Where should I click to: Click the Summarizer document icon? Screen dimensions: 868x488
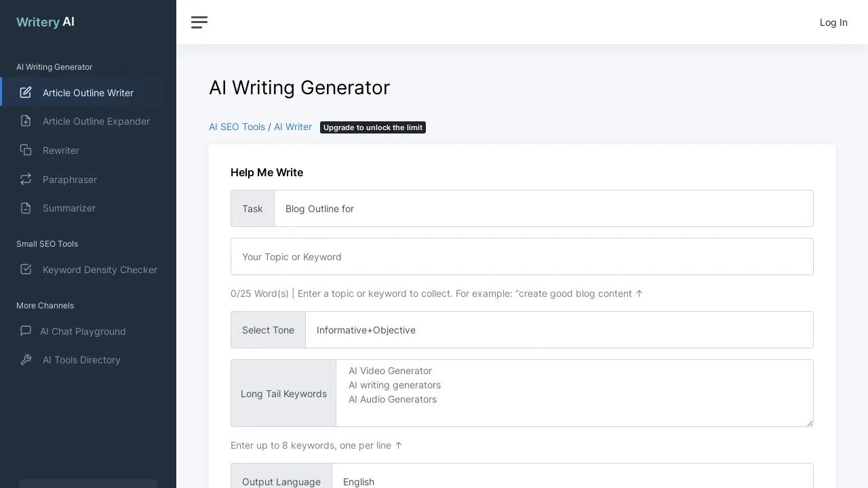tap(26, 208)
